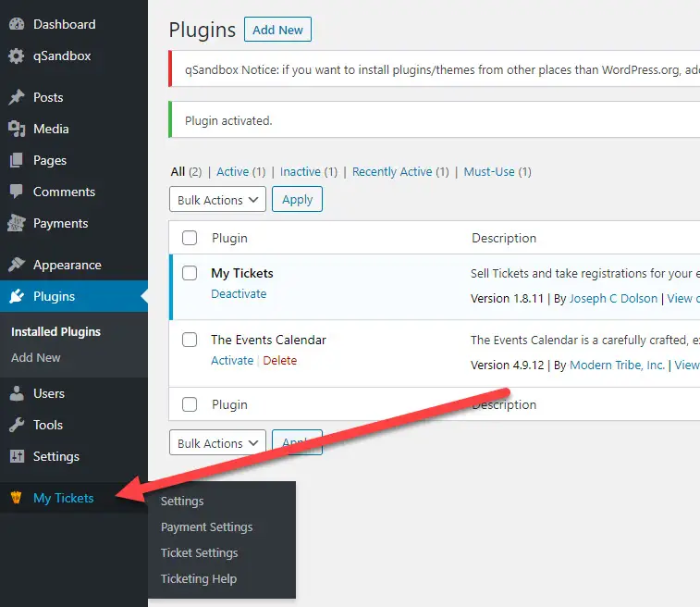Open the top Bulk Actions dropdown
Screen dimensions: 700x607
[217, 200]
